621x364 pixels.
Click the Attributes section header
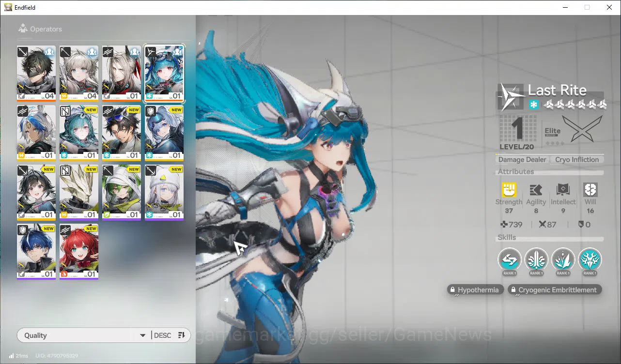(x=515, y=172)
